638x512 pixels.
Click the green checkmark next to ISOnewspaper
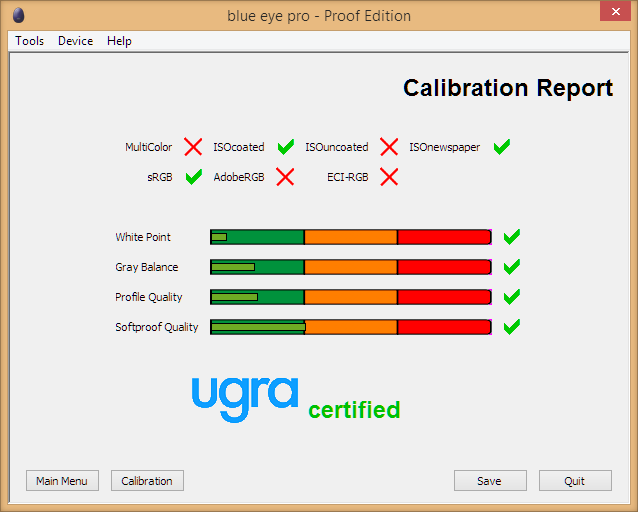502,147
